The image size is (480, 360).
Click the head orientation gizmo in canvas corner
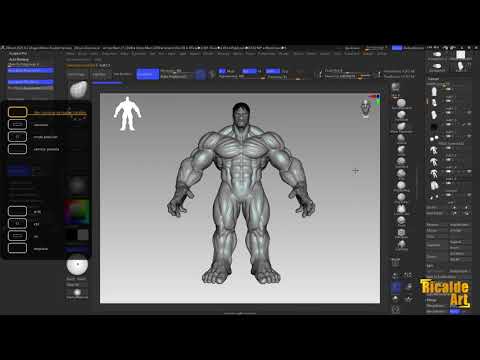[x=366, y=109]
